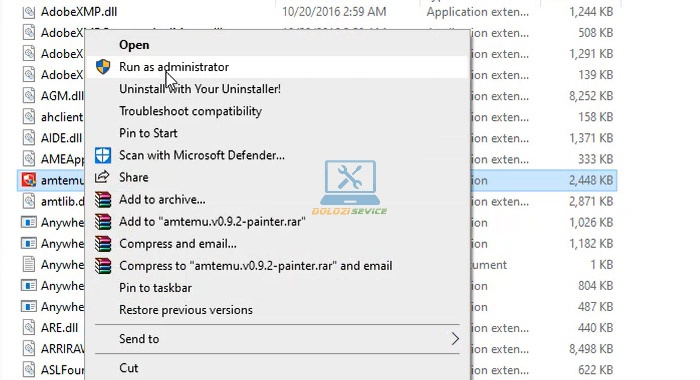Click the 622 KB size value
Image resolution: width=700 pixels, height=380 pixels.
[x=596, y=370]
